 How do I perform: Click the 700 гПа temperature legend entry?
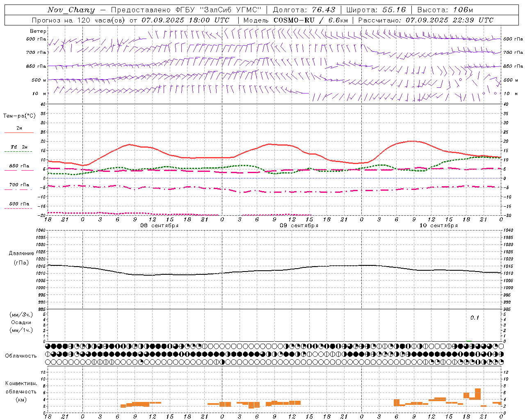click(x=19, y=185)
